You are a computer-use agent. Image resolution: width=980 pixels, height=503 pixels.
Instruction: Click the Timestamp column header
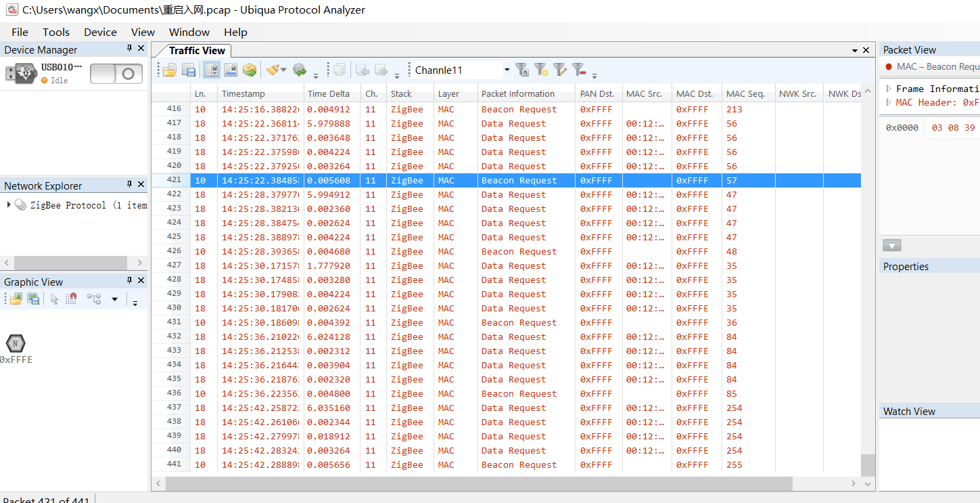click(x=260, y=93)
